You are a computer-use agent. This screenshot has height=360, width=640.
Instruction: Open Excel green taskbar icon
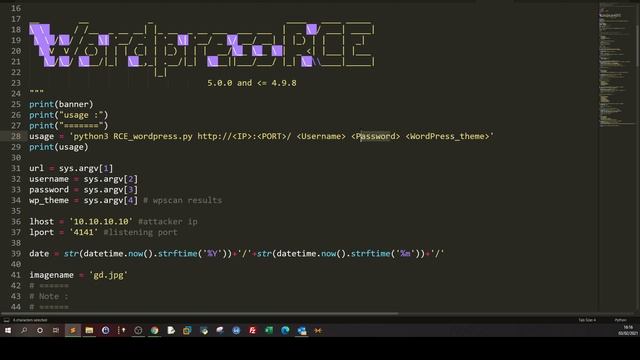[x=269, y=330]
